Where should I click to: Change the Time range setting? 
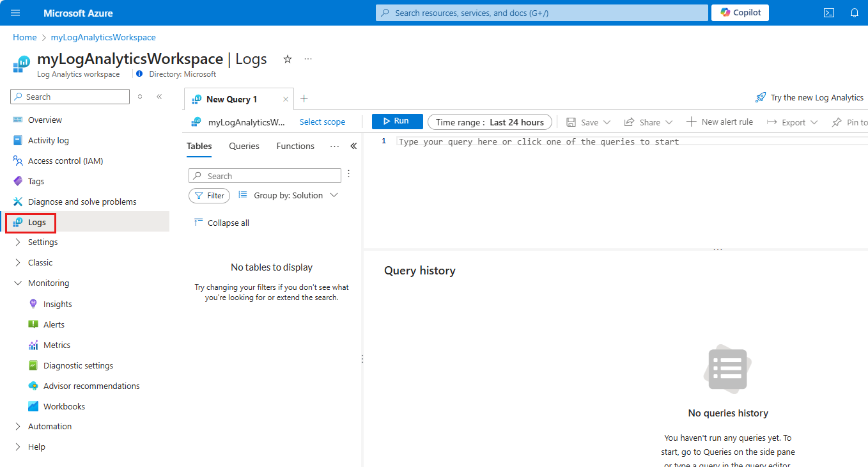point(490,122)
